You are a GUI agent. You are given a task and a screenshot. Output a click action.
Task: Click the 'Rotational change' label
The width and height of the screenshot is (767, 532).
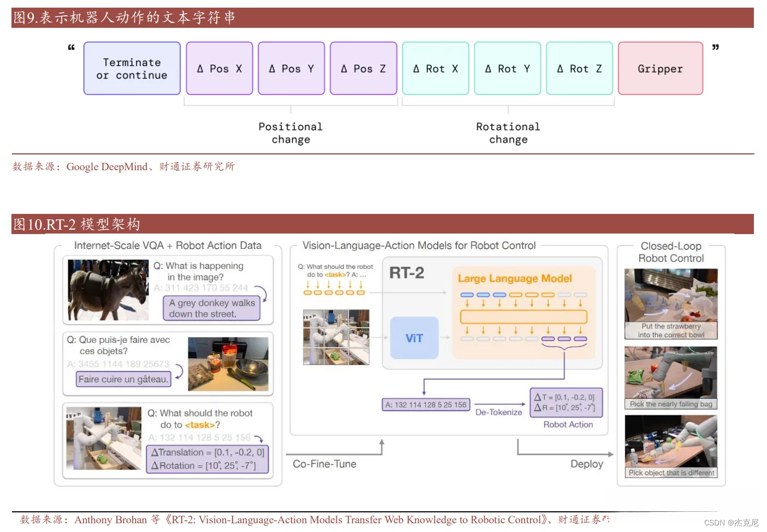click(508, 133)
